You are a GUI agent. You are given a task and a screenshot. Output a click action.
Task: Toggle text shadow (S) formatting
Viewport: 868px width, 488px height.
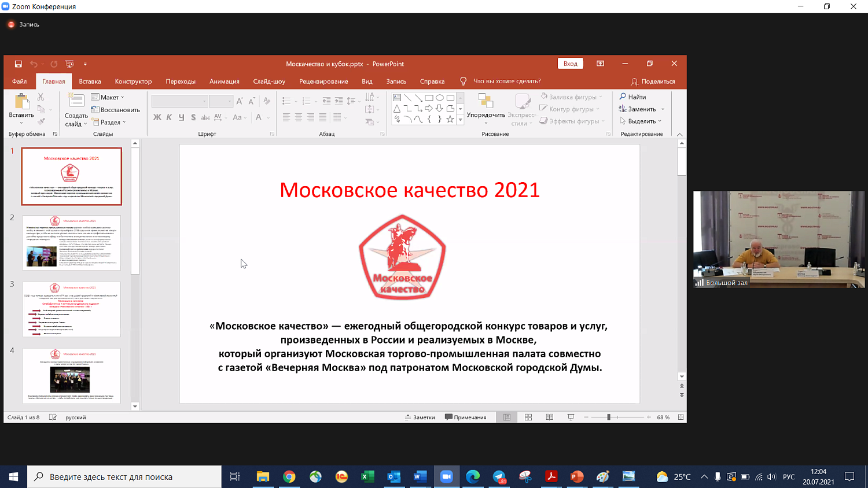click(x=193, y=117)
